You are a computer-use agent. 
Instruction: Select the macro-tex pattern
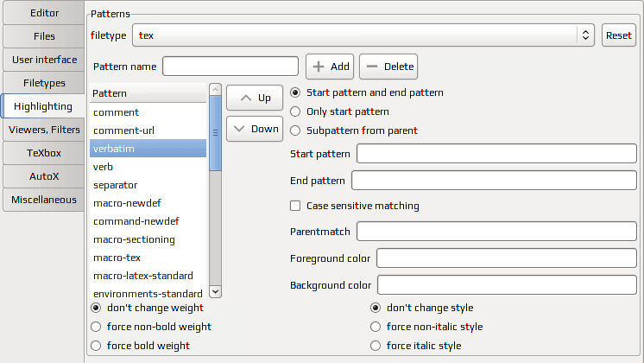(x=148, y=258)
